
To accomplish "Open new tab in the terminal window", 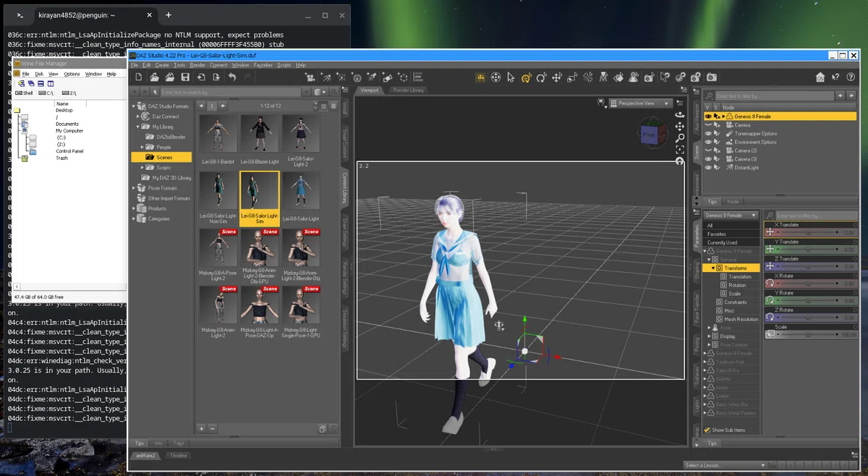I will (x=169, y=15).
